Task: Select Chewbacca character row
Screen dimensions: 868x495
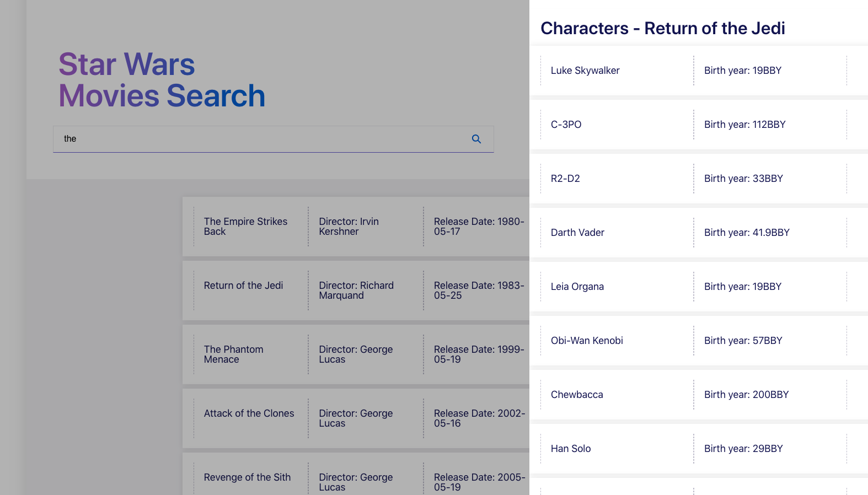Action: (699, 395)
